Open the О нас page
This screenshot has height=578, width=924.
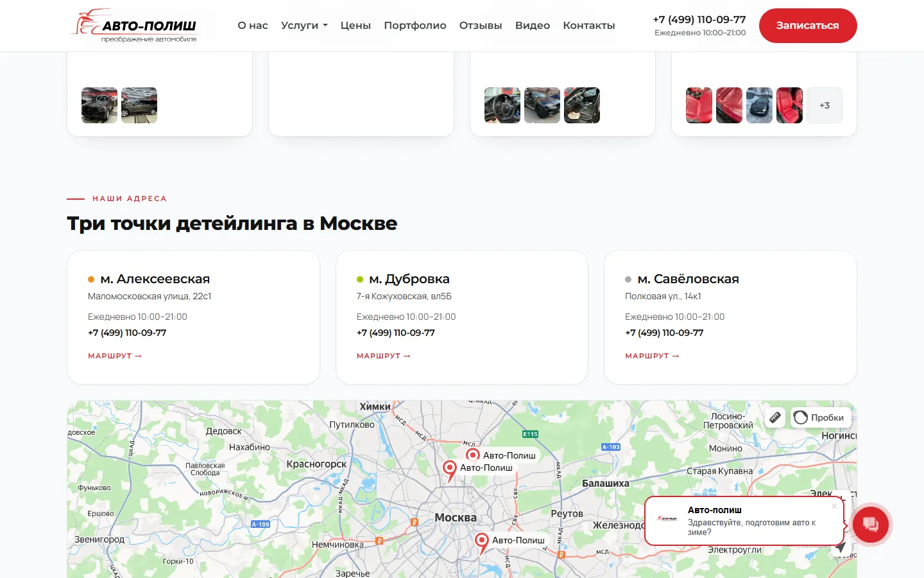tap(253, 26)
